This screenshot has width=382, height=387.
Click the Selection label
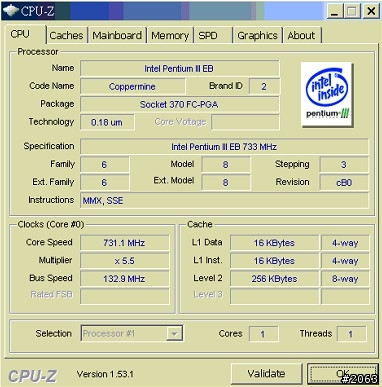click(x=53, y=333)
